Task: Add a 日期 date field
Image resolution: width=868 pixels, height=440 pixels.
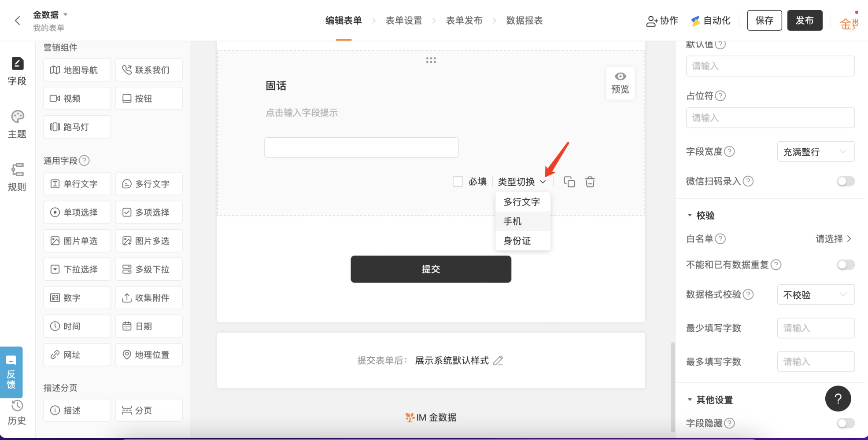Action: pyautogui.click(x=149, y=326)
